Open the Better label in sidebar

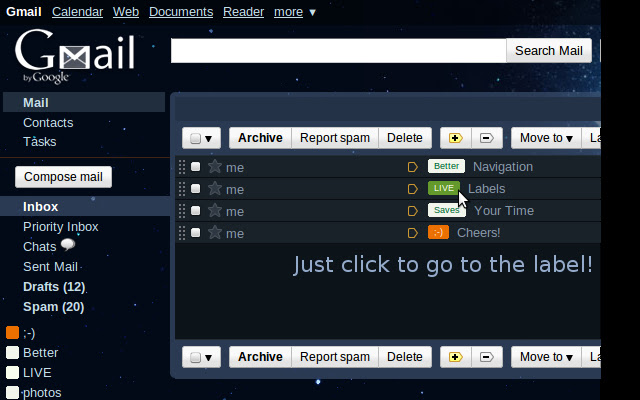40,353
